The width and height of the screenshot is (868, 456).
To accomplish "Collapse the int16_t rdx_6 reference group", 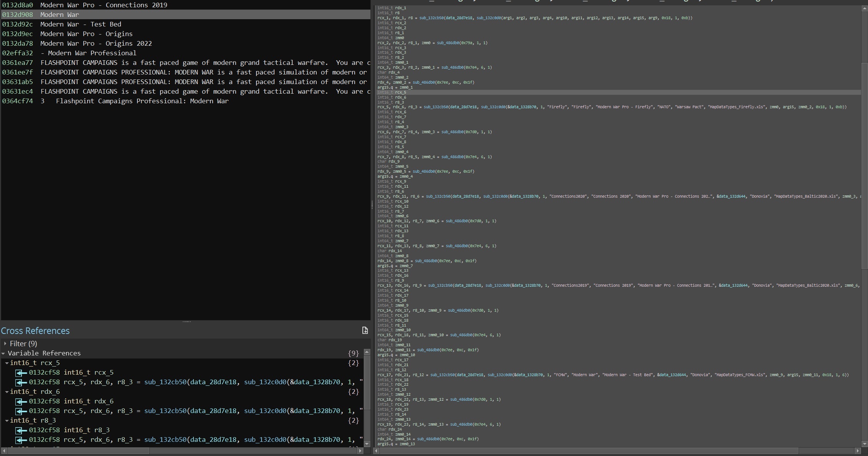I will tap(7, 392).
